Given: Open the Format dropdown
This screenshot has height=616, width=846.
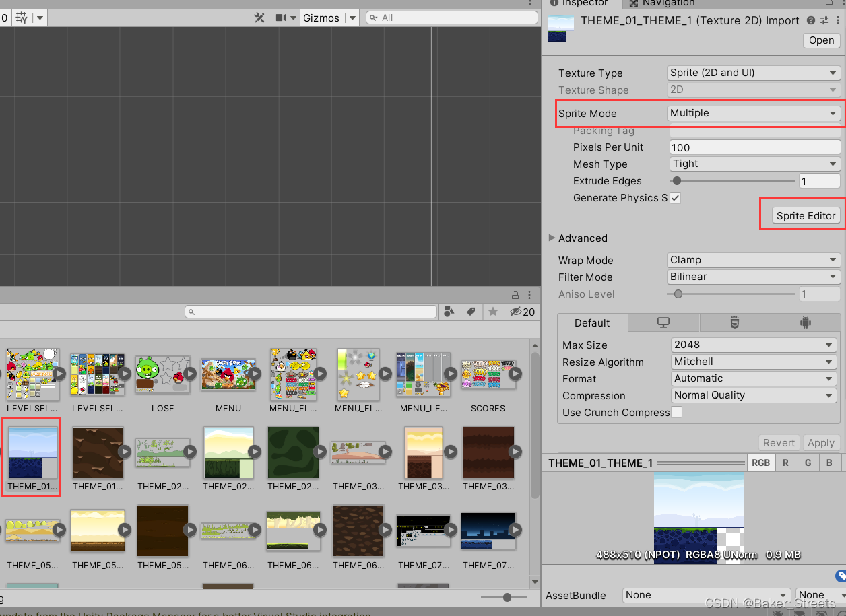Looking at the screenshot, I should (754, 378).
